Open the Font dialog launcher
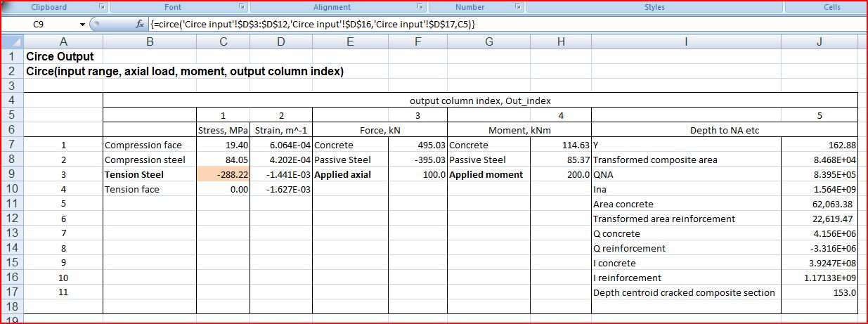The image size is (868, 324). (x=242, y=7)
